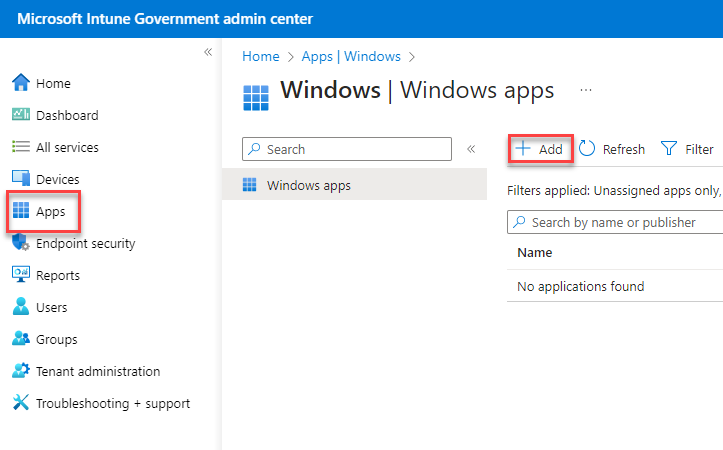The width and height of the screenshot is (723, 450).
Task: Open Apps in the sidebar
Action: (x=40, y=211)
